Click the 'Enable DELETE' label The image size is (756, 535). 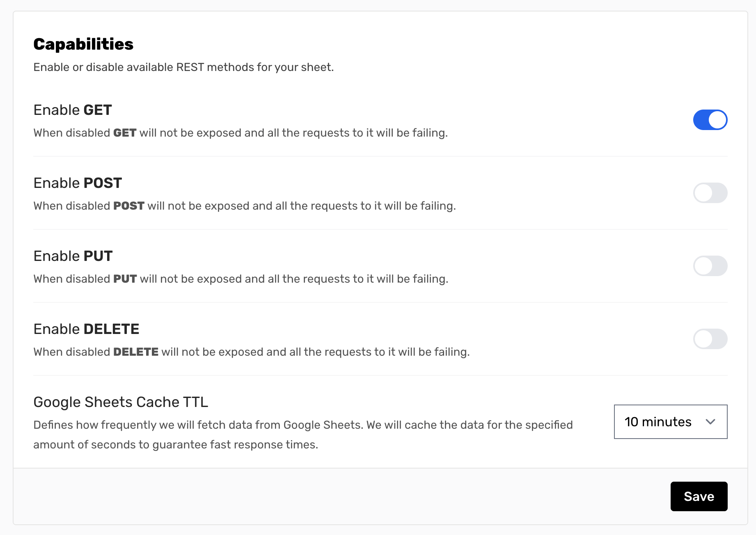pos(86,329)
